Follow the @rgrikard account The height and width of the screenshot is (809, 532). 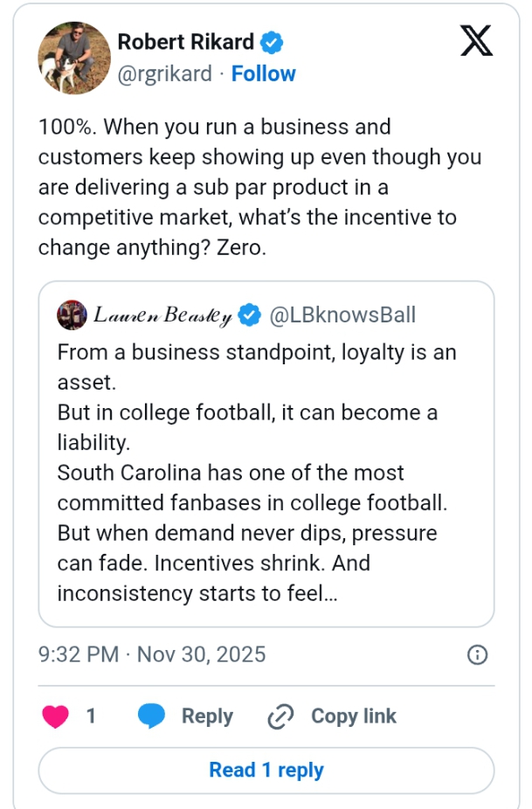point(263,74)
